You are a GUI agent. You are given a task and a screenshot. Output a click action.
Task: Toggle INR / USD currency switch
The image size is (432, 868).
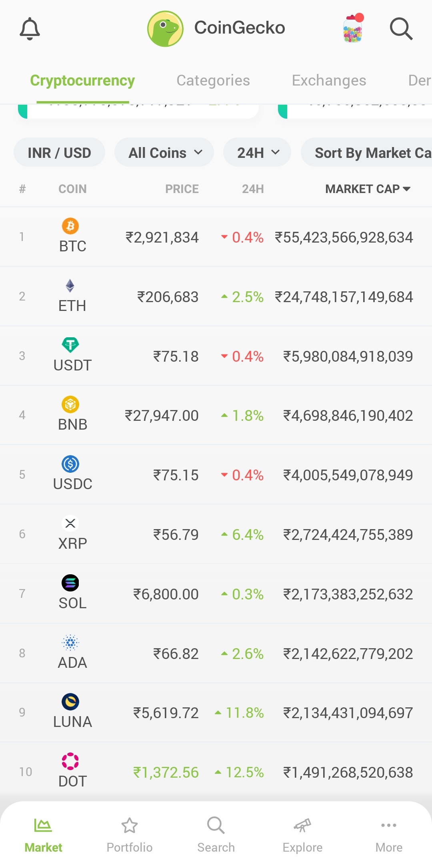59,152
